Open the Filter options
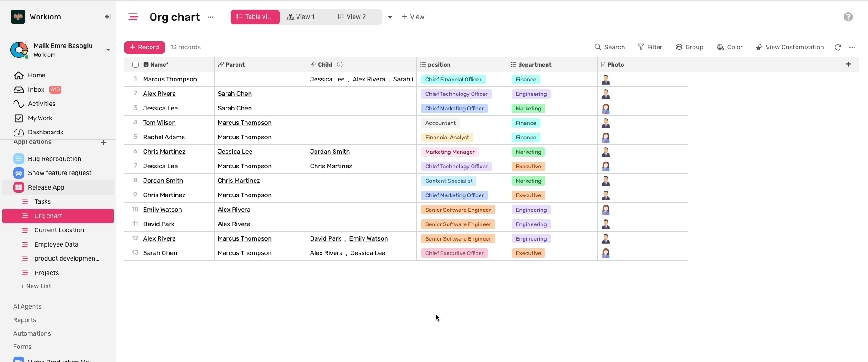Viewport: 868px width, 362px height. pyautogui.click(x=650, y=47)
